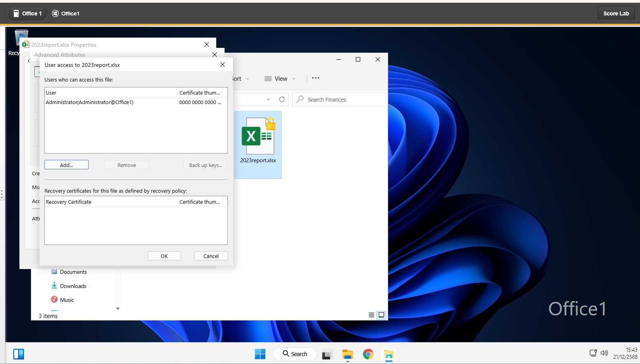Click the Windows Start button
Image resolution: width=640 pixels, height=364 pixels.
tap(260, 354)
